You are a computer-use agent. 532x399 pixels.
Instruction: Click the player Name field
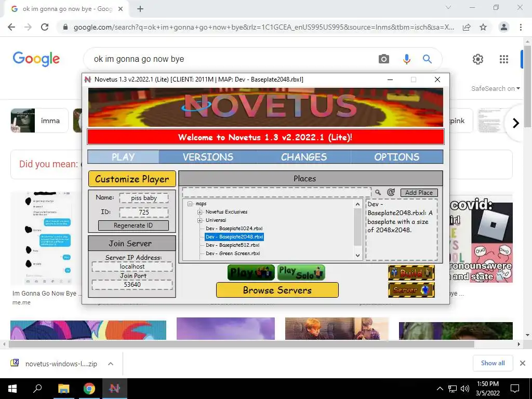(x=144, y=198)
